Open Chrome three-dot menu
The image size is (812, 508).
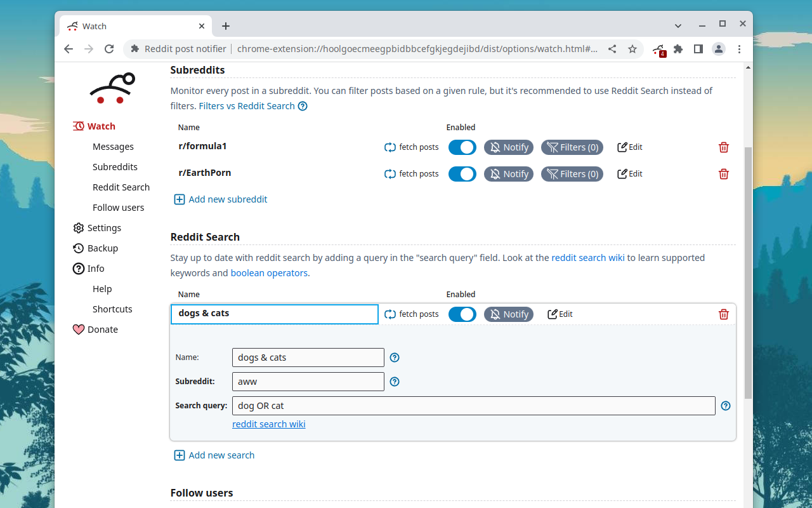coord(740,49)
